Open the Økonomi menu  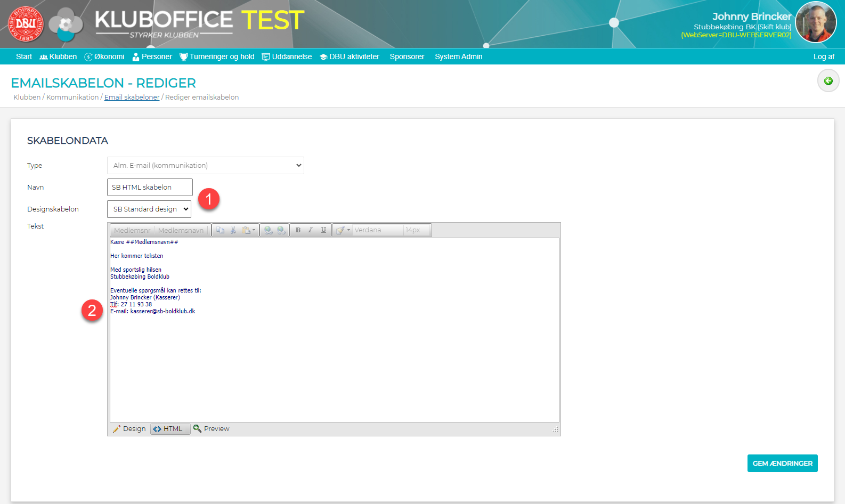(104, 56)
